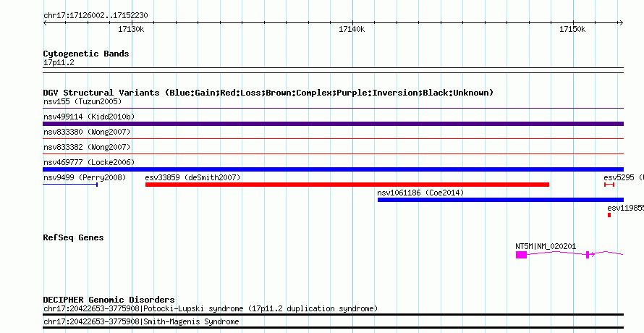This screenshot has height=333, width=644.
Task: Click the black Smith-Magenis Syndrome bar
Action: tap(333, 328)
